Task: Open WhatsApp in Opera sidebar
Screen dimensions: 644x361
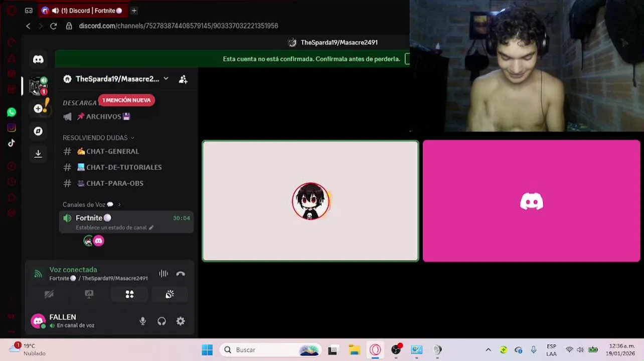Action: (12, 112)
